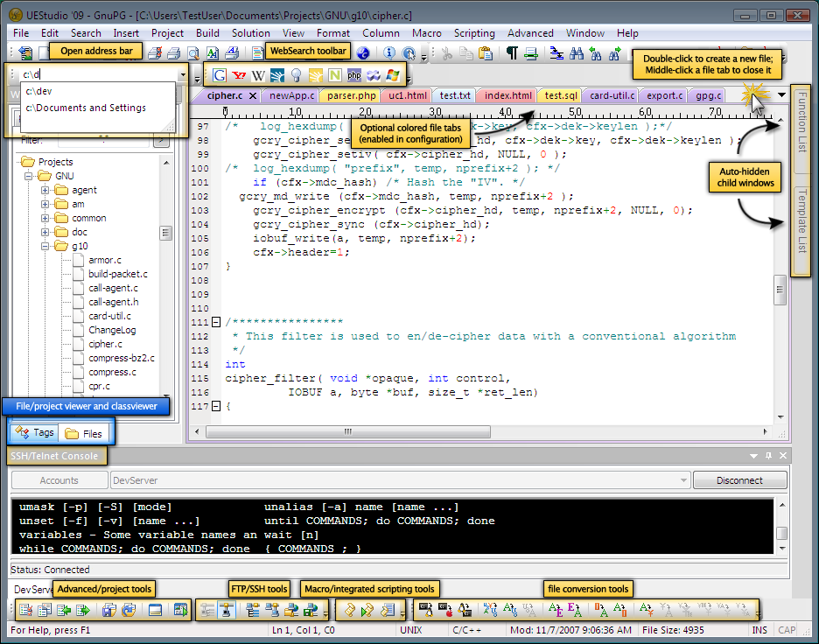This screenshot has height=644, width=819.
Task: Open the file tab list dropdown arrow
Action: 781,95
